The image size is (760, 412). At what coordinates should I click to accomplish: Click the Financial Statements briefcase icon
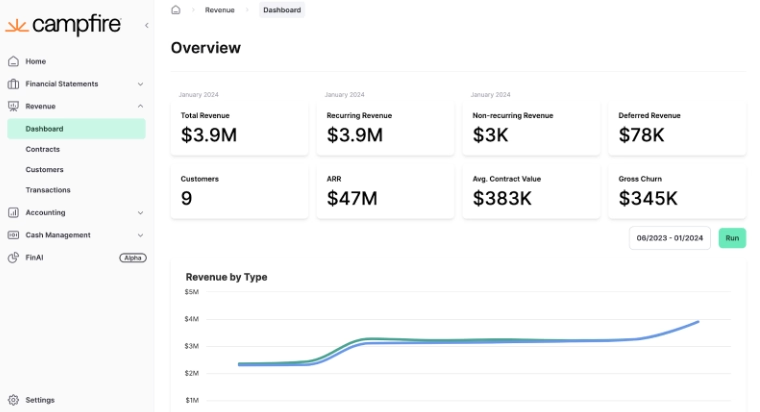(x=14, y=84)
